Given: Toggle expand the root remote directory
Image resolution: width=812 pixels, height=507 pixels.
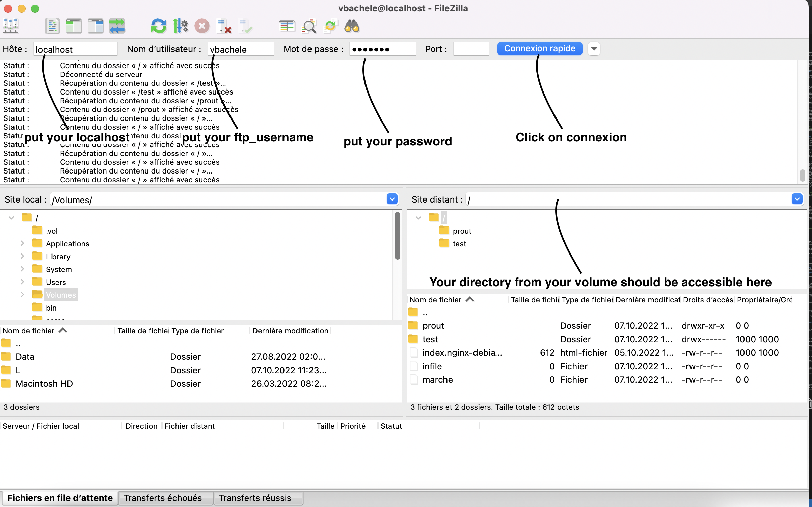Looking at the screenshot, I should pyautogui.click(x=418, y=217).
